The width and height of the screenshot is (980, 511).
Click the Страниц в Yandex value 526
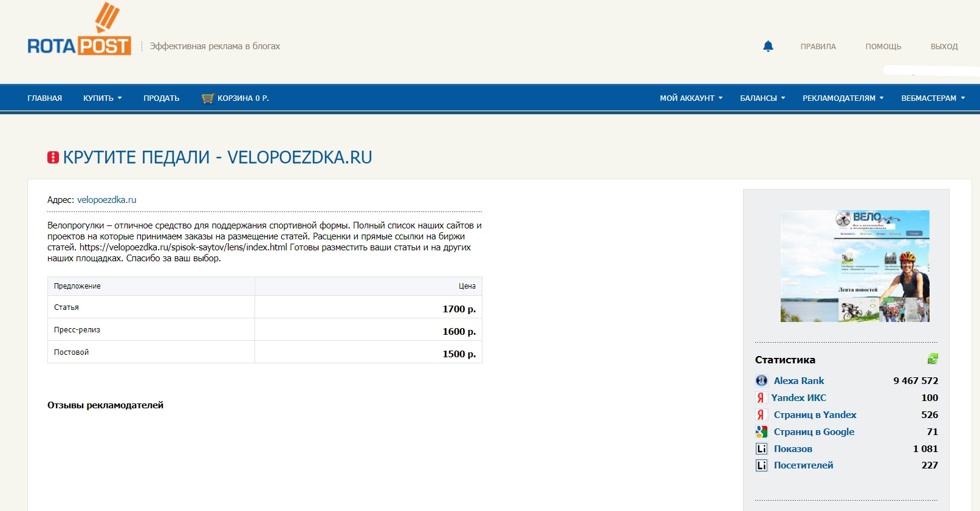[930, 415]
